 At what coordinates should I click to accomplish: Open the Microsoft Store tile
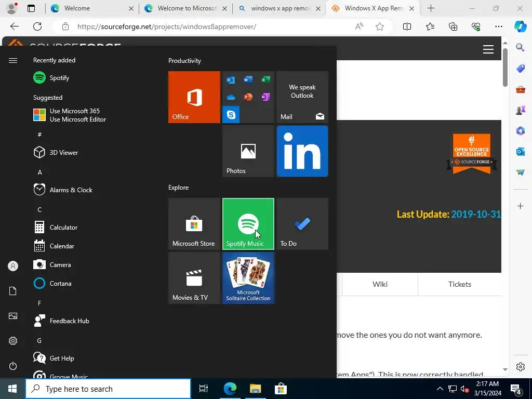click(194, 224)
